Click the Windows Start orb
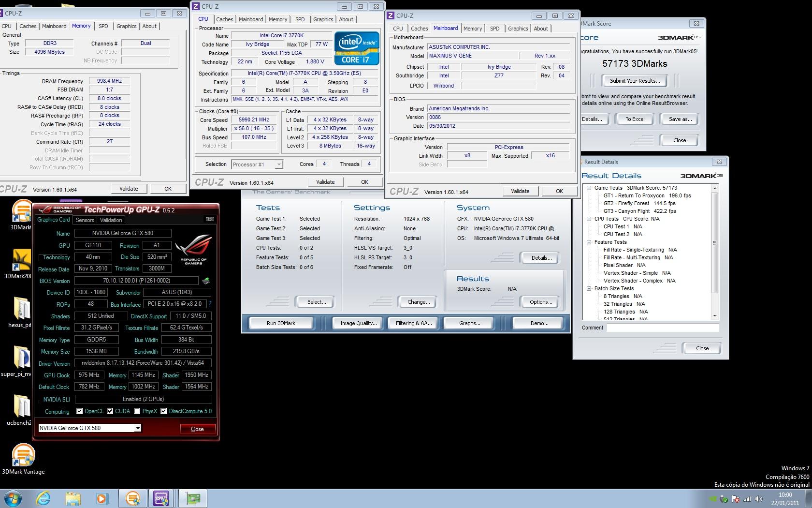The height and width of the screenshot is (508, 812). [14, 498]
